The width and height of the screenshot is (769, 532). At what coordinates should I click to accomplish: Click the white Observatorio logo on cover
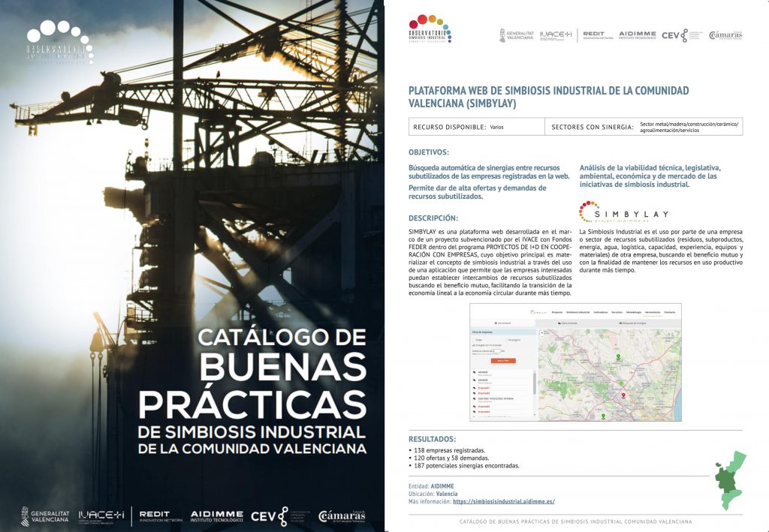[59, 43]
